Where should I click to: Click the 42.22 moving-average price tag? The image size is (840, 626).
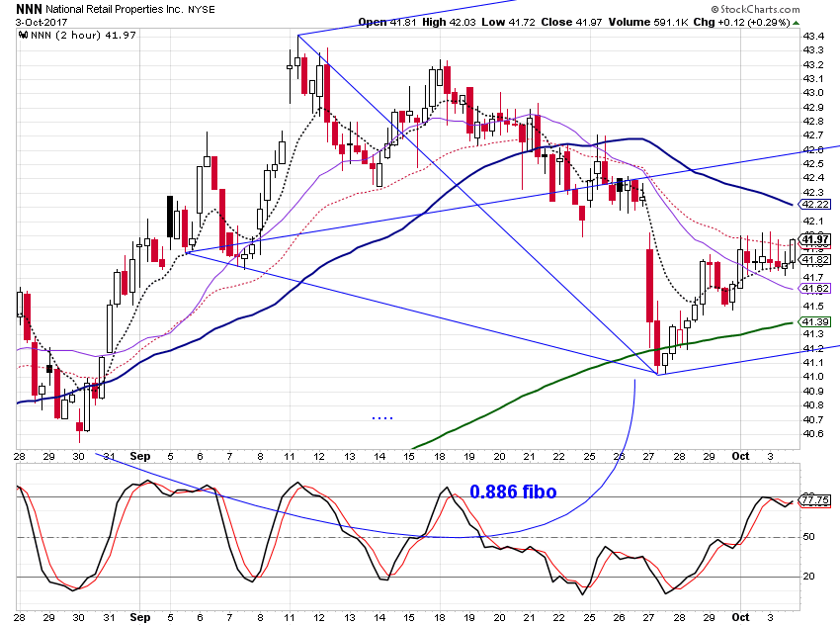click(815, 204)
